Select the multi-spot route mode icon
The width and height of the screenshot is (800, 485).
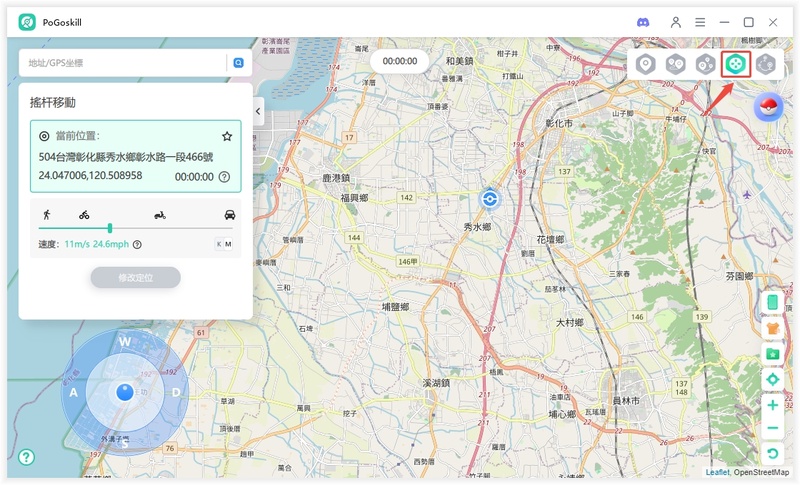pos(705,64)
